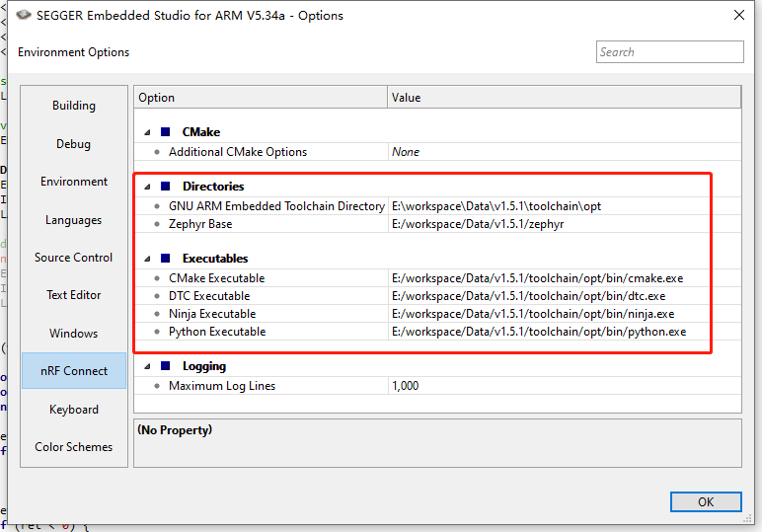Screen dimensions: 762x532
Task: Select the Windows options category
Action: click(x=73, y=334)
